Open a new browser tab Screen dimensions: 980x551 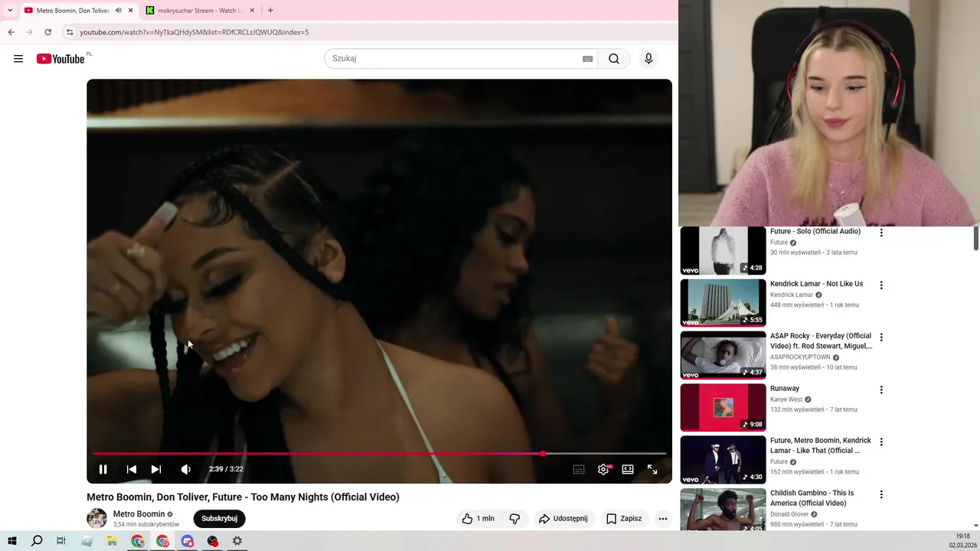270,11
